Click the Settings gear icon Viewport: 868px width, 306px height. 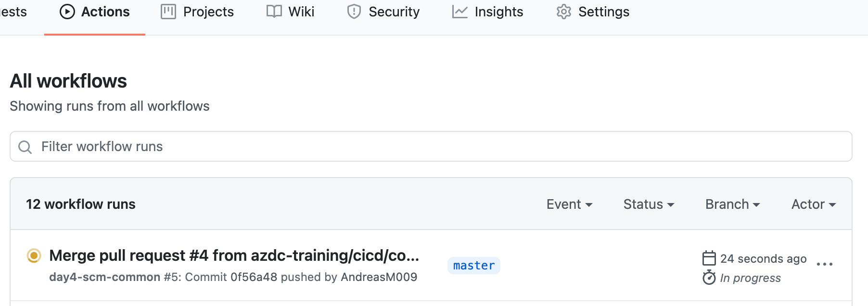pyautogui.click(x=563, y=11)
